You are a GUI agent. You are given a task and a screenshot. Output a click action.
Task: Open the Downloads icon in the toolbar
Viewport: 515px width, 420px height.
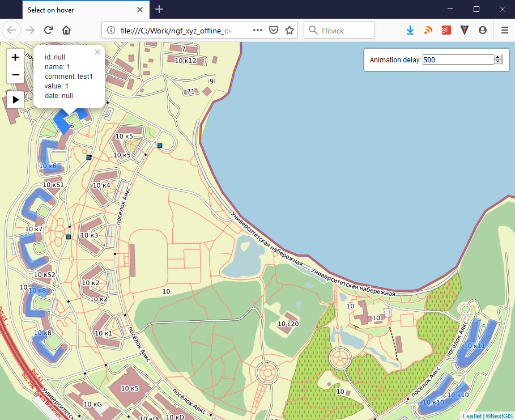[410, 29]
